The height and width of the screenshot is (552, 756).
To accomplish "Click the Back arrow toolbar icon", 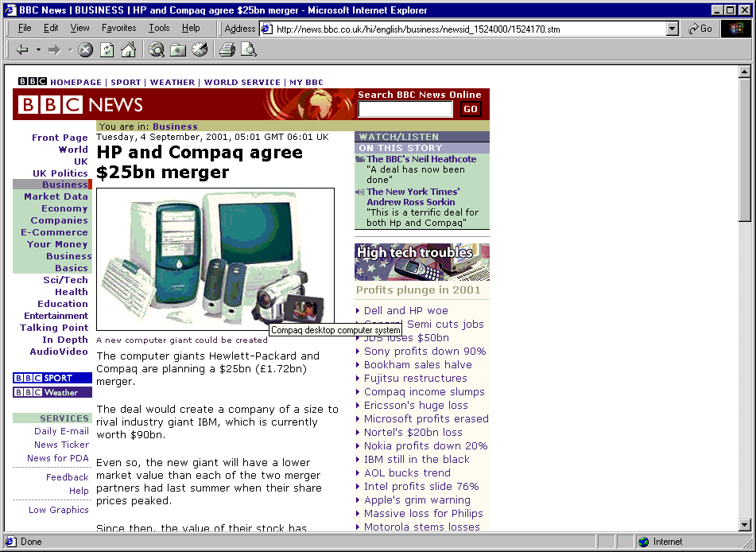I will pos(22,49).
